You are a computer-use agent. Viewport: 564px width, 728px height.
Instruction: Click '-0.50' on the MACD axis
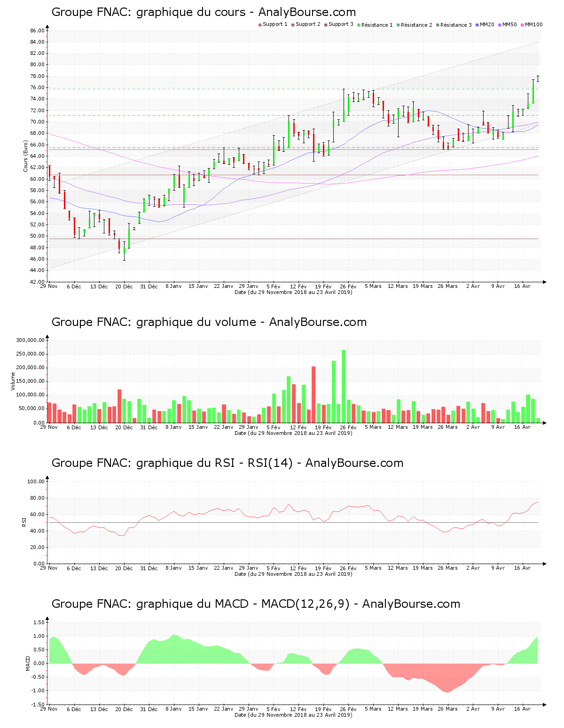click(x=39, y=677)
